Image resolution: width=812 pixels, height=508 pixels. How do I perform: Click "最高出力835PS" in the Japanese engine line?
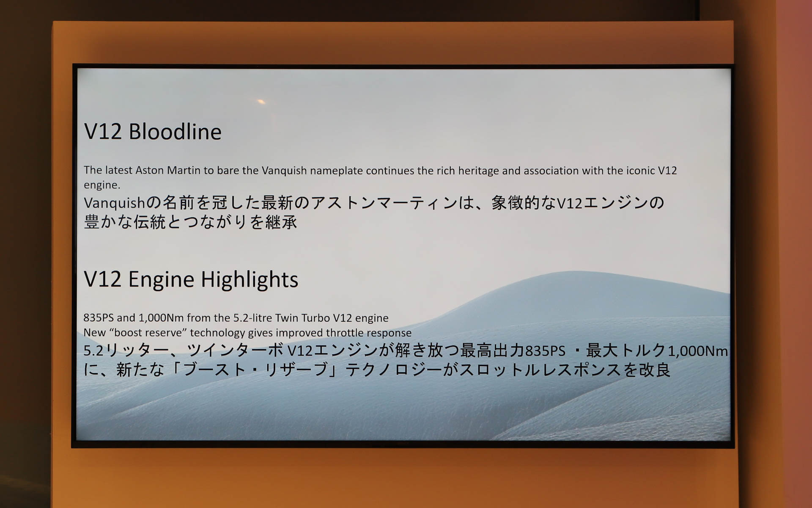(x=513, y=351)
